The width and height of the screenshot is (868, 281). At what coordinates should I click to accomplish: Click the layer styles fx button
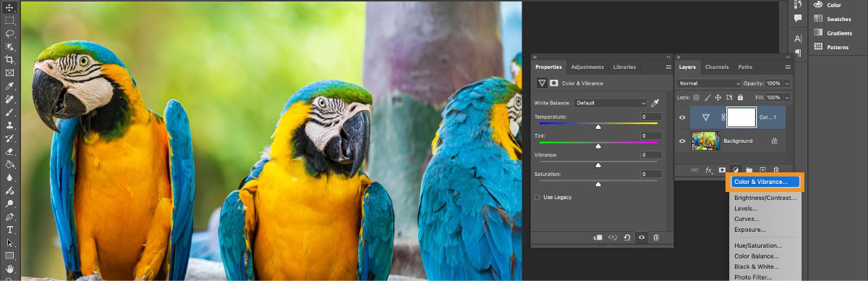(x=710, y=169)
